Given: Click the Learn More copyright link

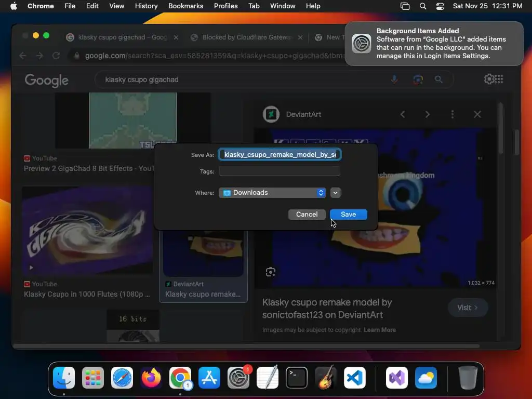Looking at the screenshot, I should pyautogui.click(x=380, y=330).
